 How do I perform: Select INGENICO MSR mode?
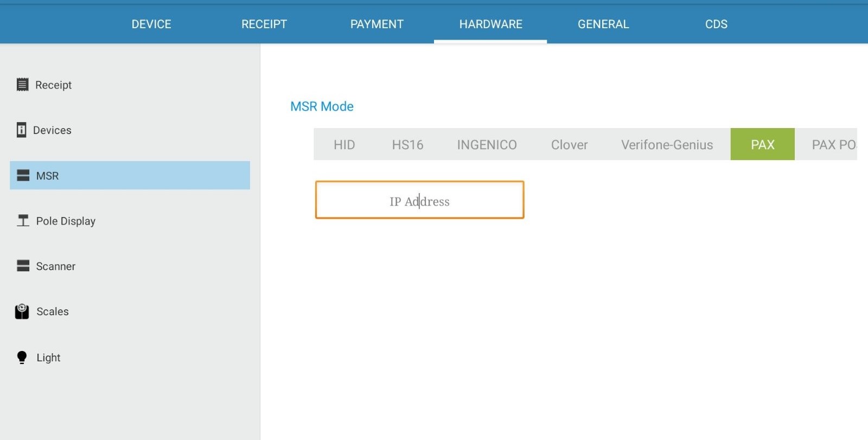(x=487, y=144)
